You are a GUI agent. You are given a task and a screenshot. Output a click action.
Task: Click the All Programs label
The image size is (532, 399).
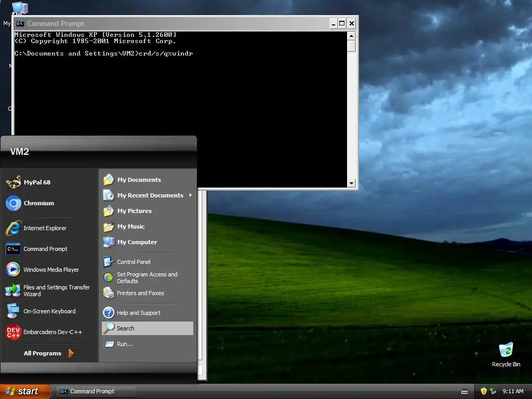pos(43,353)
